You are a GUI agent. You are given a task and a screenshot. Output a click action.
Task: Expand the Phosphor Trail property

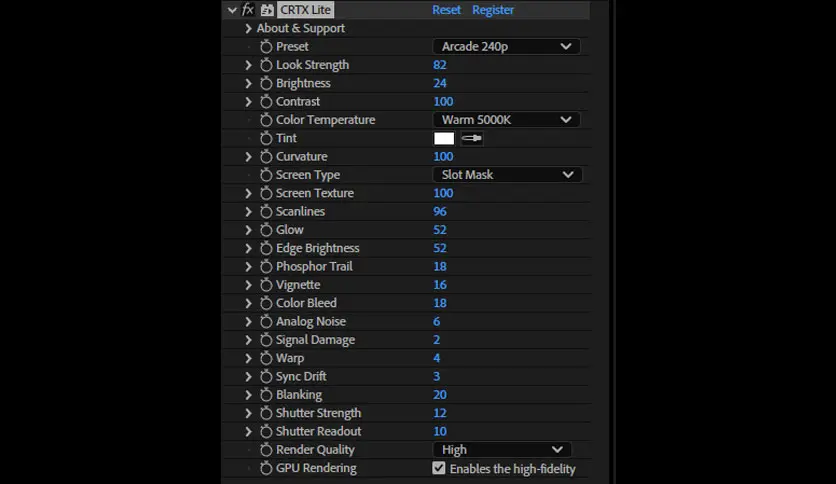tap(248, 267)
